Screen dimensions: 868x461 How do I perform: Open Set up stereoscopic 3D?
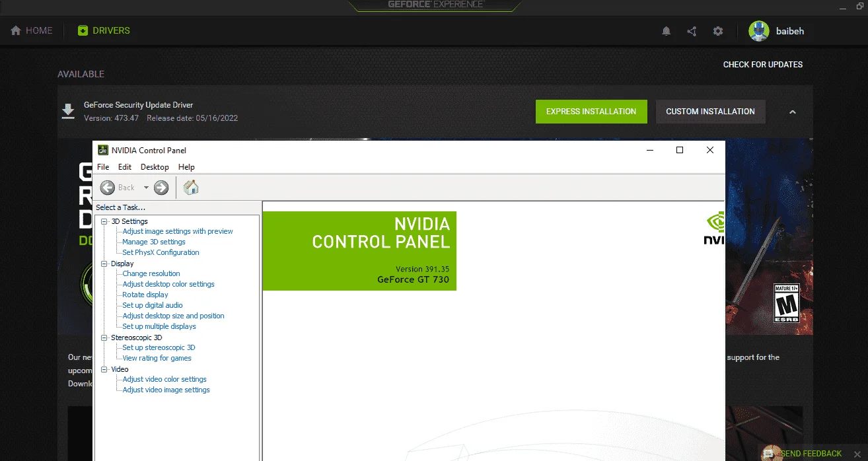point(159,347)
